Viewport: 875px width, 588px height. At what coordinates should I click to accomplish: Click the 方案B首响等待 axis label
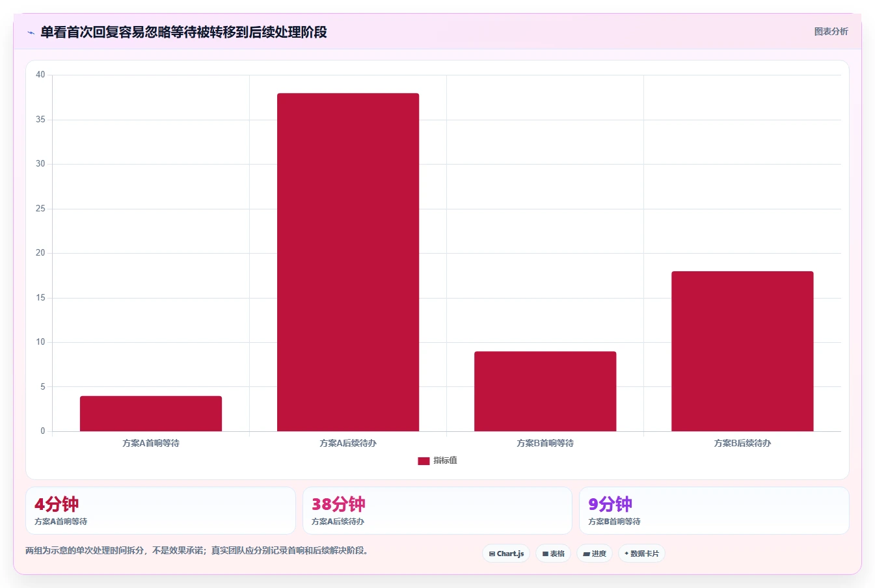(545, 443)
